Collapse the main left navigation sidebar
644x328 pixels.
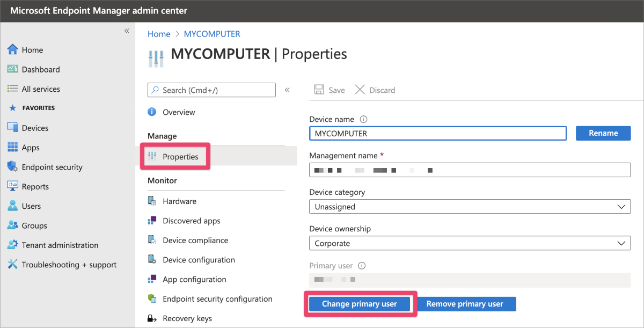[127, 31]
